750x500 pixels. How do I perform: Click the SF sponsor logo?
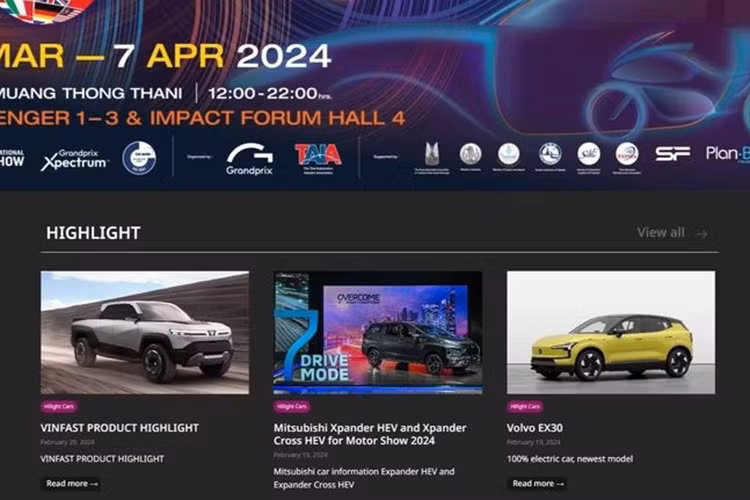click(x=673, y=154)
